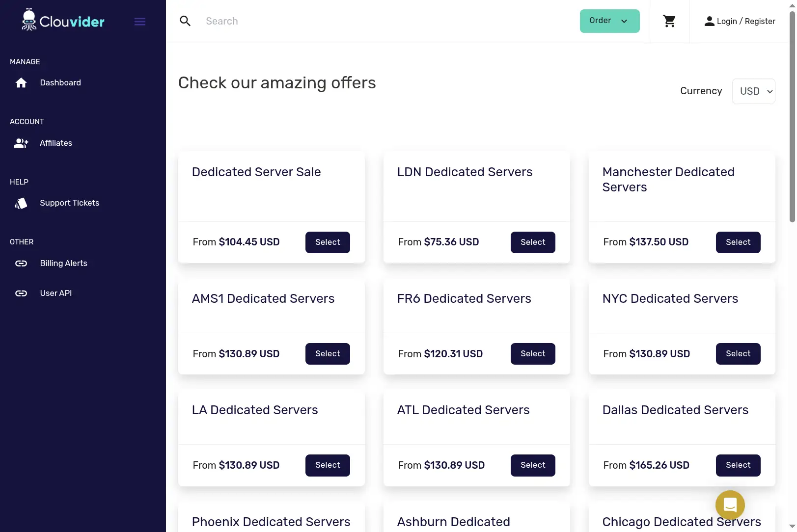Click Phoenix Dedicated Servers title
This screenshot has width=797, height=532.
coord(271,522)
